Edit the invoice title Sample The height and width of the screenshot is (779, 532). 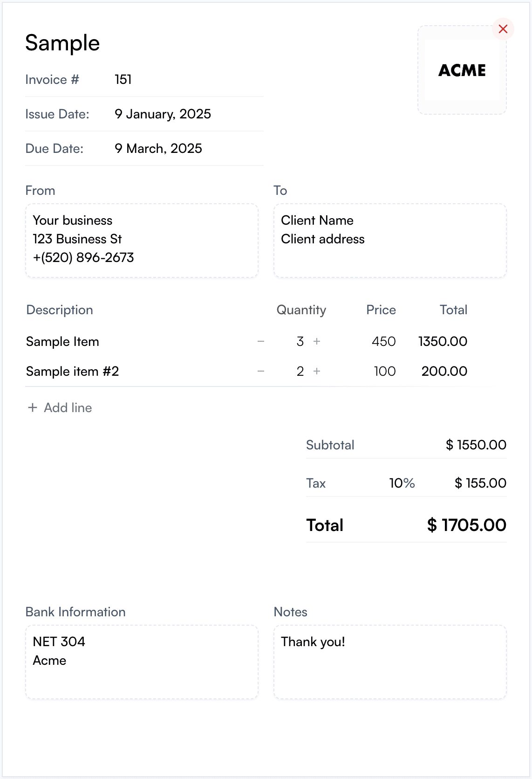point(62,43)
